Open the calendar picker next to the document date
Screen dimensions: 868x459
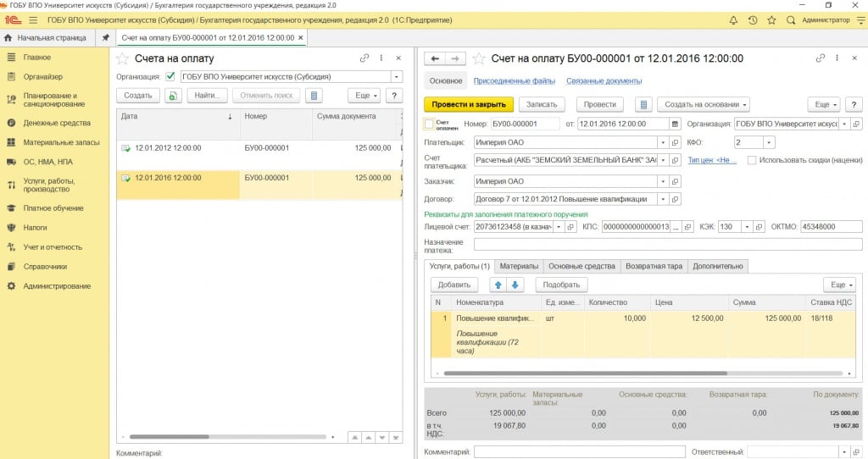tap(675, 124)
